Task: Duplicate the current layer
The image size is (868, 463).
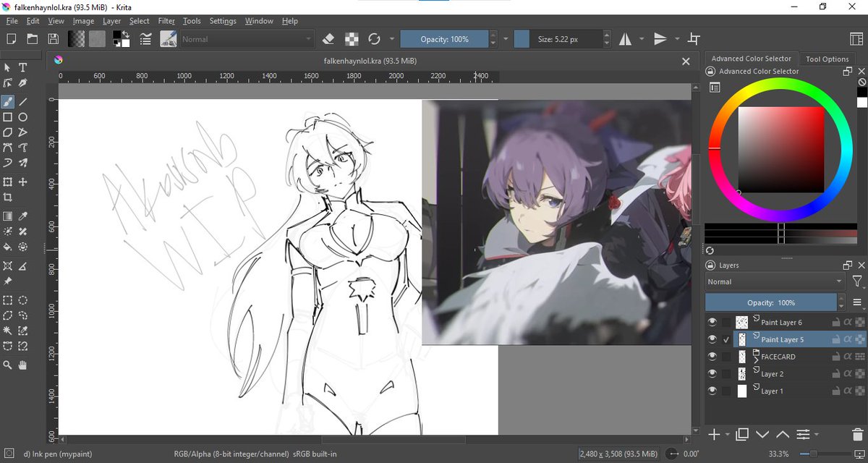Action: (741, 434)
